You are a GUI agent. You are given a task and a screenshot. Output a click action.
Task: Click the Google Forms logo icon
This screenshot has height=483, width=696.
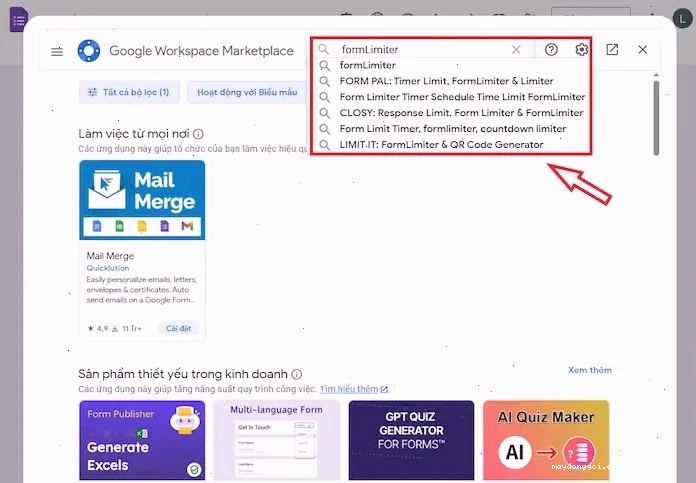pos(19,20)
